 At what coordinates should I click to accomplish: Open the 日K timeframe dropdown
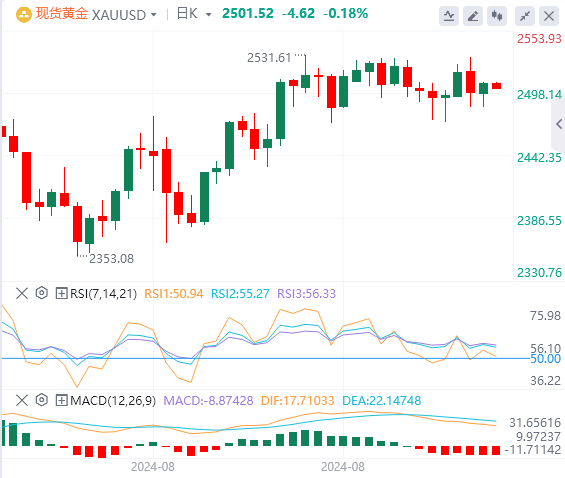point(208,15)
